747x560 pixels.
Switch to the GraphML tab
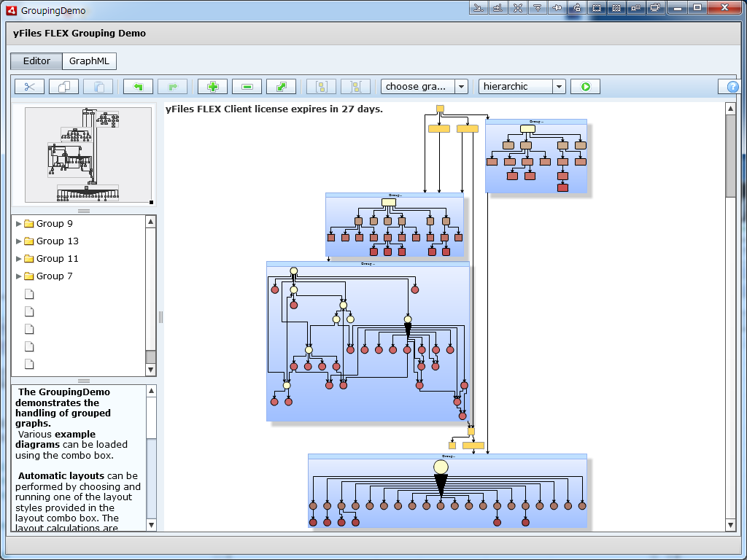pyautogui.click(x=89, y=61)
